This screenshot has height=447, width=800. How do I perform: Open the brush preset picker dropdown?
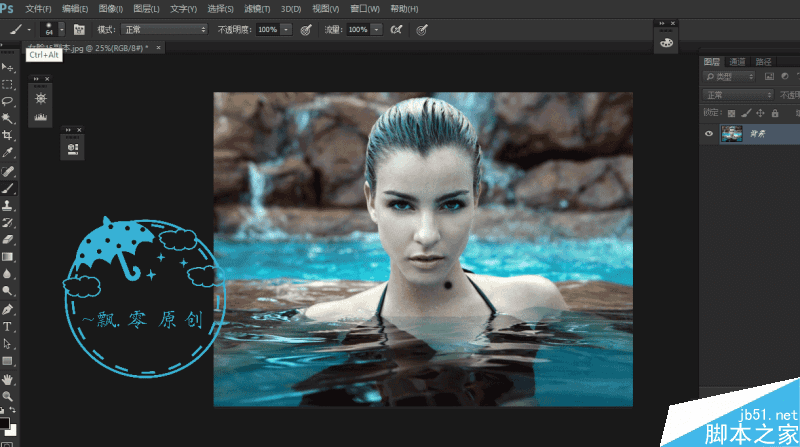(61, 30)
